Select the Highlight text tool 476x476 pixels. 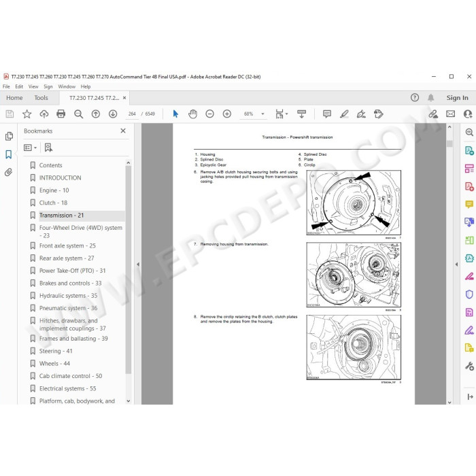(x=344, y=114)
